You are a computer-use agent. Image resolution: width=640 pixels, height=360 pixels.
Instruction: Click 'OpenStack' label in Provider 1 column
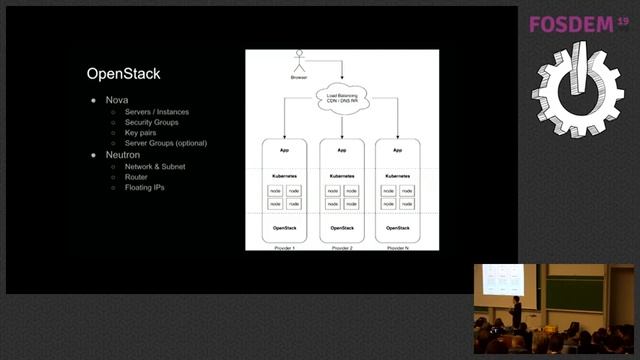click(x=284, y=228)
